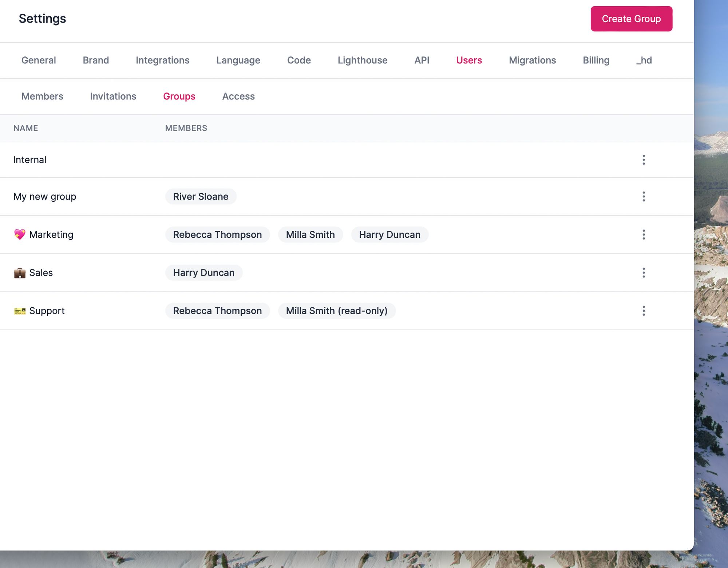
Task: Click Harry Duncan chip in Sales row
Action: click(x=203, y=273)
